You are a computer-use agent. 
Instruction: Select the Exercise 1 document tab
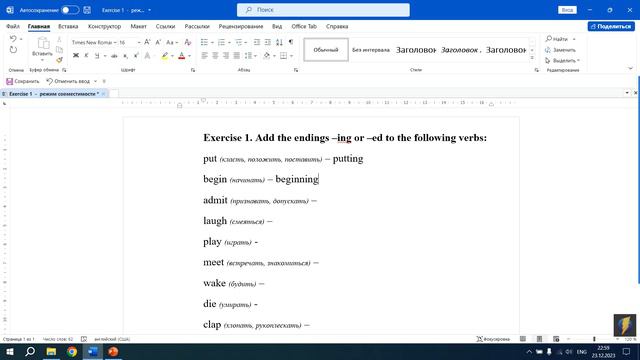coord(53,94)
